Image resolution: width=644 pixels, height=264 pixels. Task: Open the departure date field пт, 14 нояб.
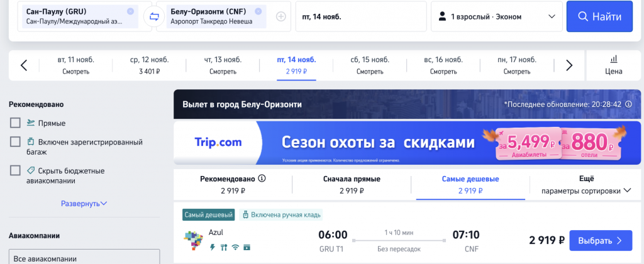pyautogui.click(x=361, y=17)
